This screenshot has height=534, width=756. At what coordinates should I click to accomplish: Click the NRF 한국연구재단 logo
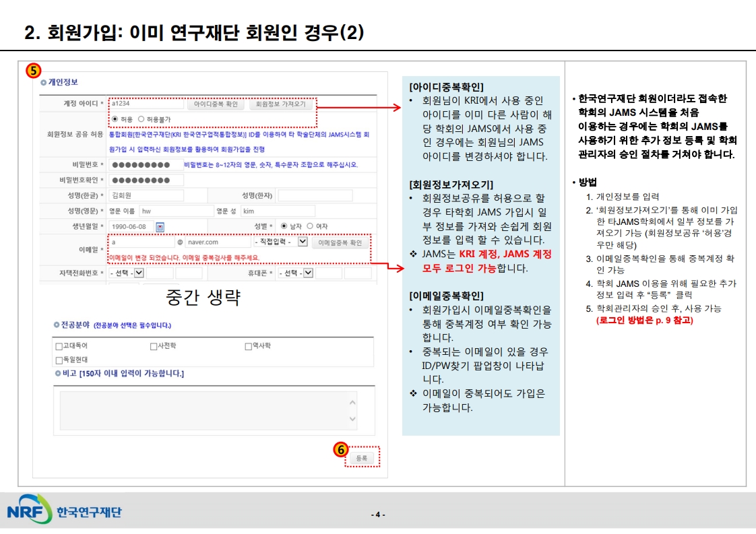click(64, 510)
